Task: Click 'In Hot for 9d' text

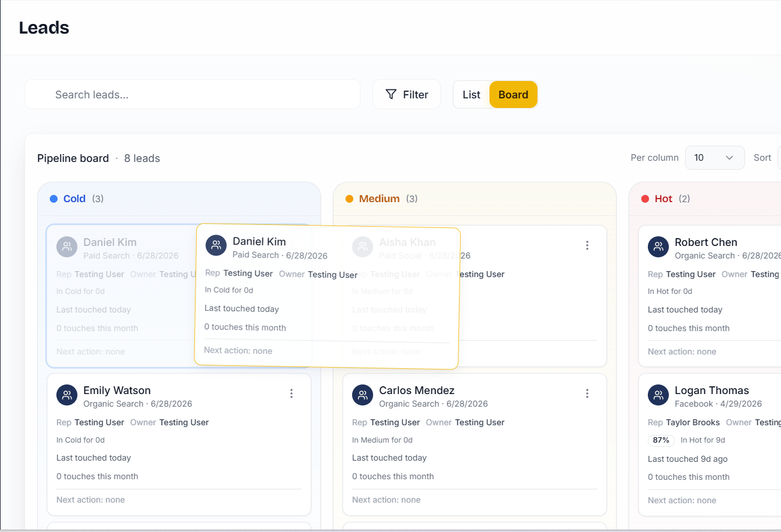Action: [703, 440]
